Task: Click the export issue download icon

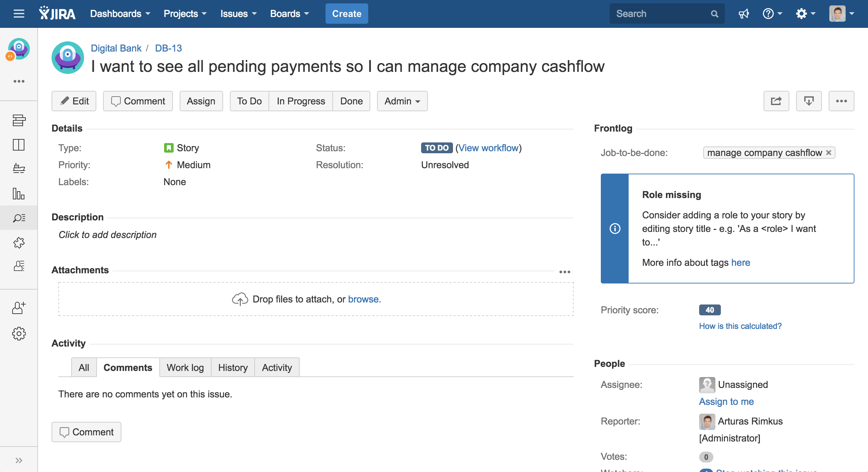Action: 809,101
